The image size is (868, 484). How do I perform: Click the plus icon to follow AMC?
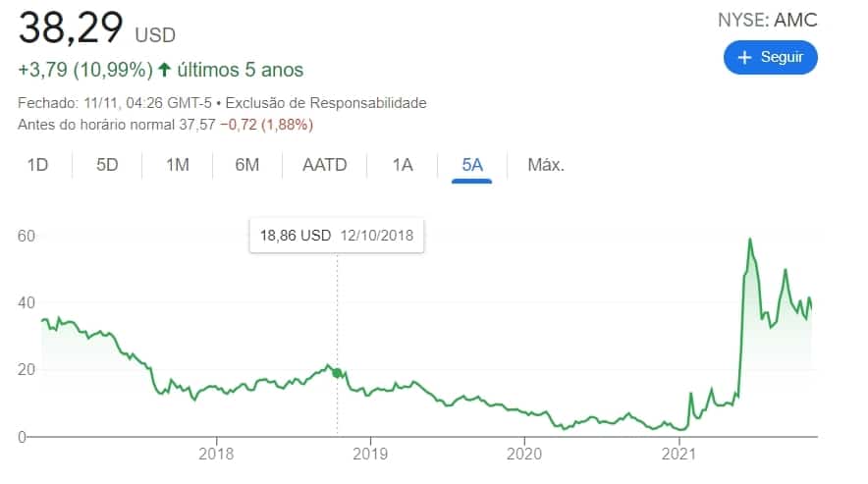744,57
